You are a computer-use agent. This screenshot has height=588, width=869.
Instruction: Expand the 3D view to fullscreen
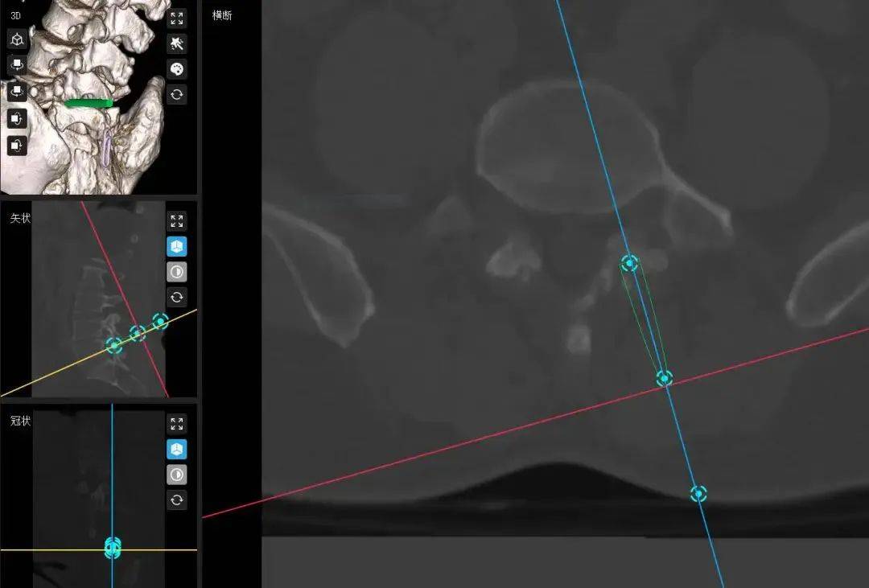pyautogui.click(x=177, y=19)
